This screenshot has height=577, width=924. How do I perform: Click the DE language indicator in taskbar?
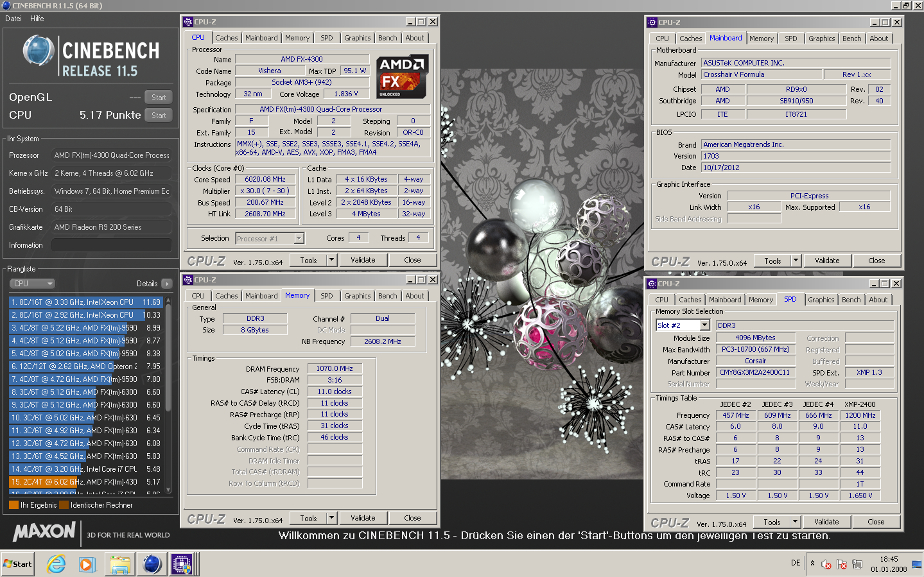click(x=796, y=563)
